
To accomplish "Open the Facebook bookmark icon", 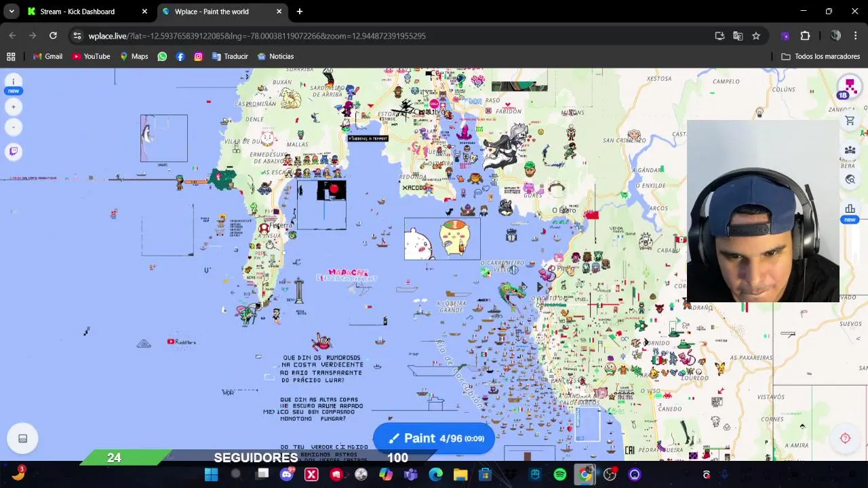I will tap(180, 56).
